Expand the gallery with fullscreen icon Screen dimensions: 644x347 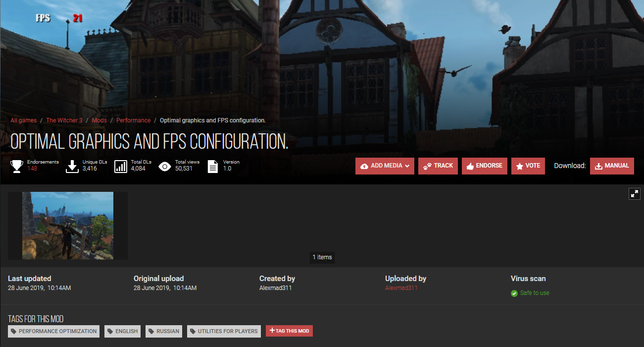[x=635, y=194]
